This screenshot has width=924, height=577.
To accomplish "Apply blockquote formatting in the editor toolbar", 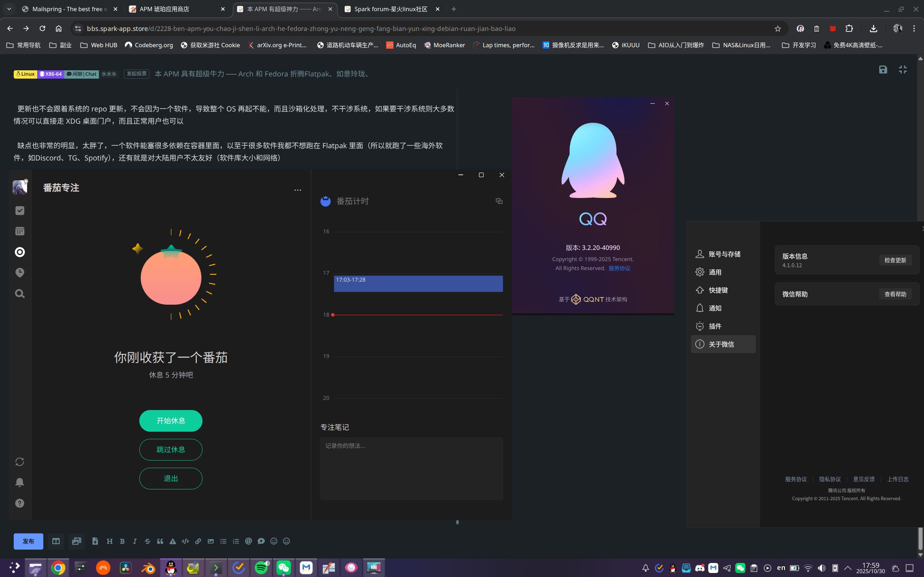I will pos(160,541).
